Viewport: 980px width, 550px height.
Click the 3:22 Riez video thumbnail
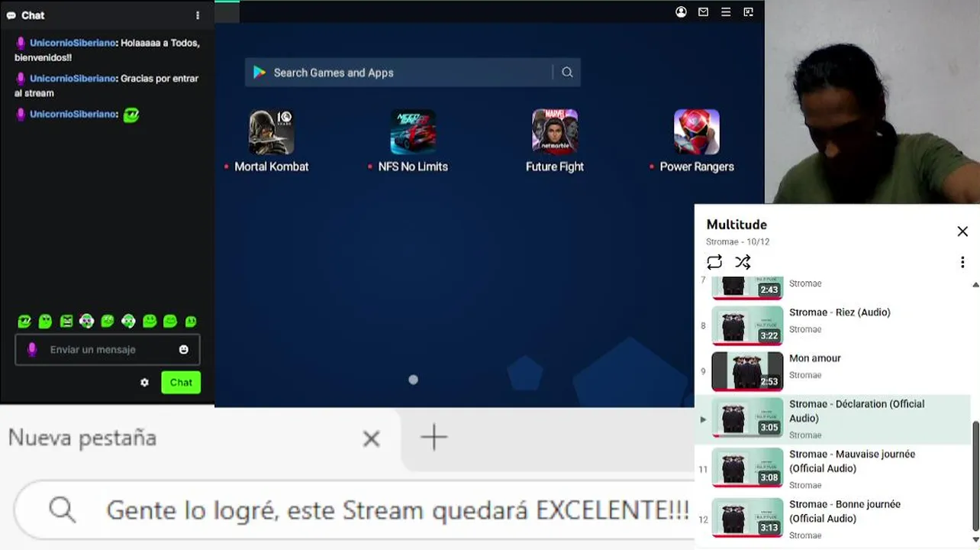(747, 325)
